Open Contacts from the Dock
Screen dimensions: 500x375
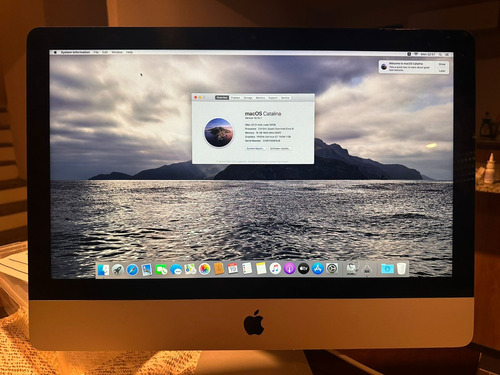[x=219, y=268]
